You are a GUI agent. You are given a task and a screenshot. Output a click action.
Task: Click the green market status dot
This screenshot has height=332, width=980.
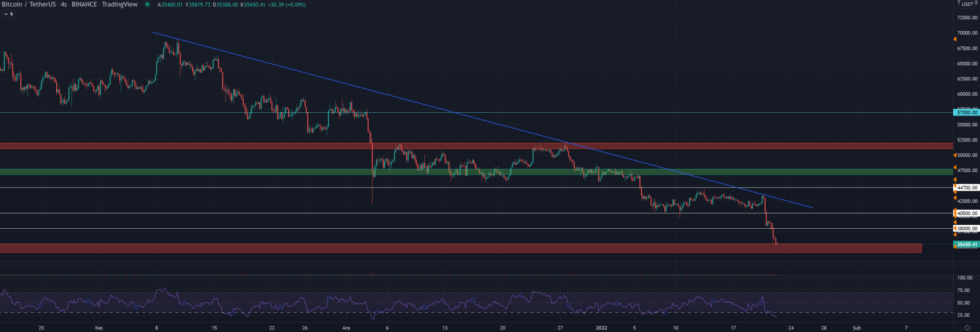[148, 5]
